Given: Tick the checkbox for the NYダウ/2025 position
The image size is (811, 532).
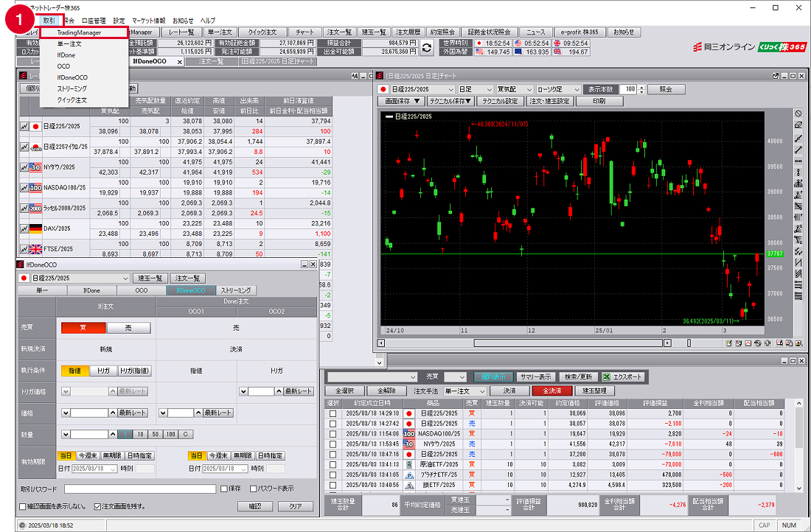Looking at the screenshot, I should pyautogui.click(x=333, y=444).
